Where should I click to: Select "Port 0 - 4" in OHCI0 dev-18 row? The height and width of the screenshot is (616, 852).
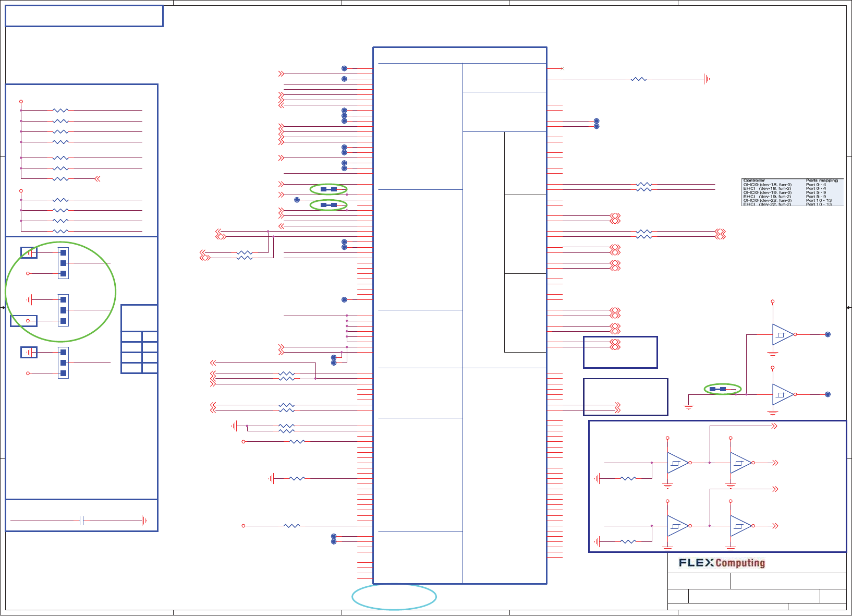816,185
